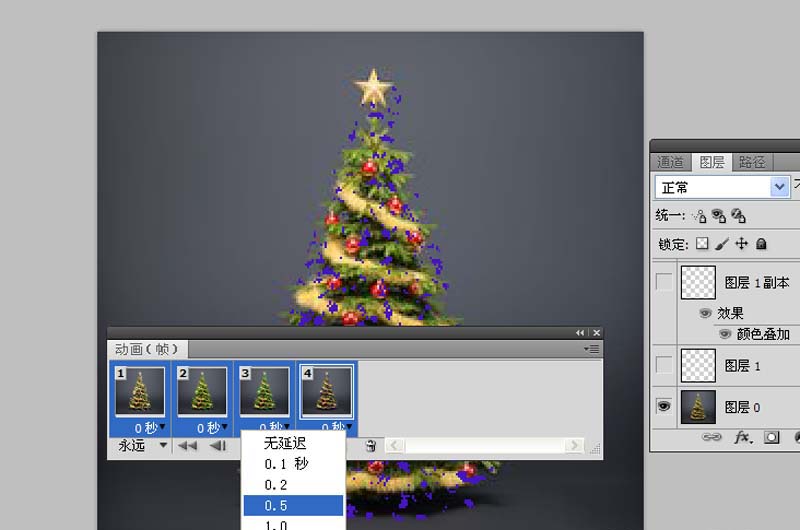Toggle unify layer visibility icon
Viewport: 800px width, 530px height.
click(x=718, y=216)
